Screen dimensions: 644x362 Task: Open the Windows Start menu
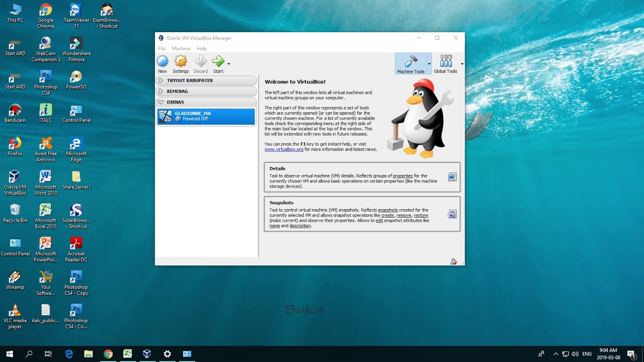pyautogui.click(x=10, y=354)
